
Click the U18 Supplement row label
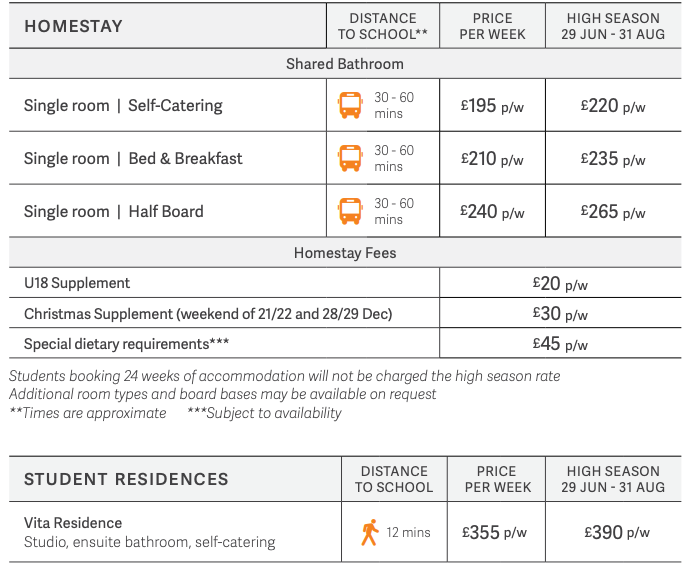(77, 283)
